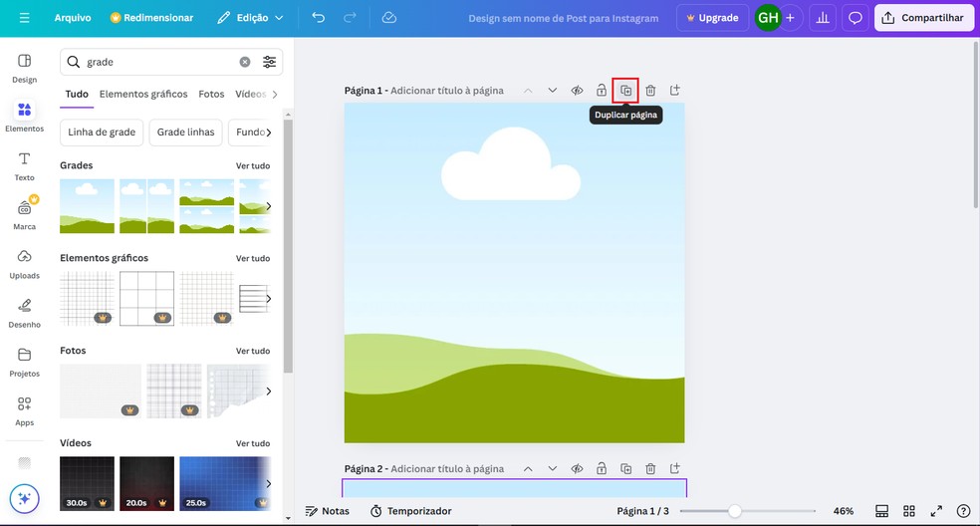
Task: Click the Compartilhar share button
Action: [924, 18]
